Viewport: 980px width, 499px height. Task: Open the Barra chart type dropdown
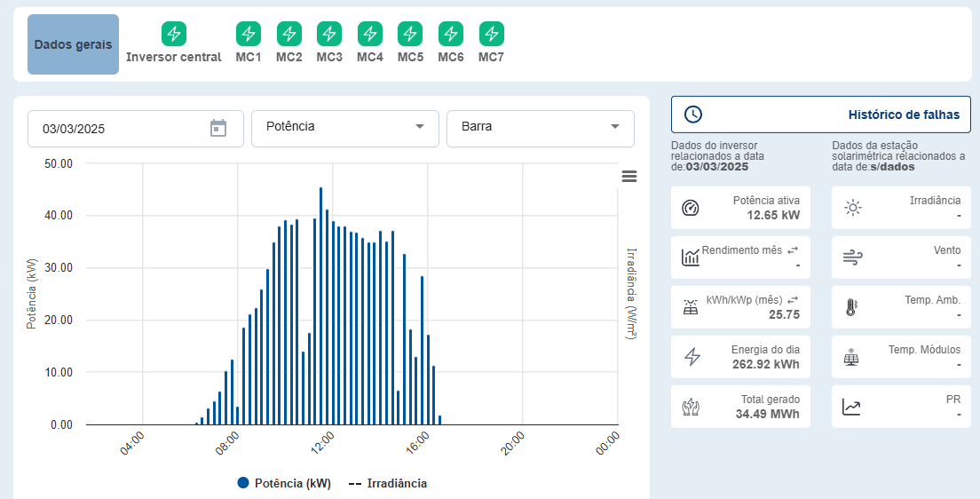[x=541, y=128]
